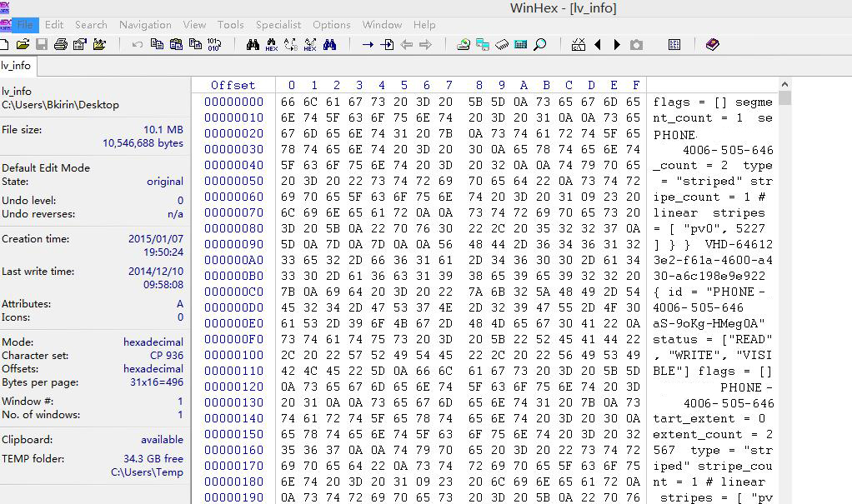The image size is (852, 504).
Task: Click the Replace Text icon
Action: (291, 44)
